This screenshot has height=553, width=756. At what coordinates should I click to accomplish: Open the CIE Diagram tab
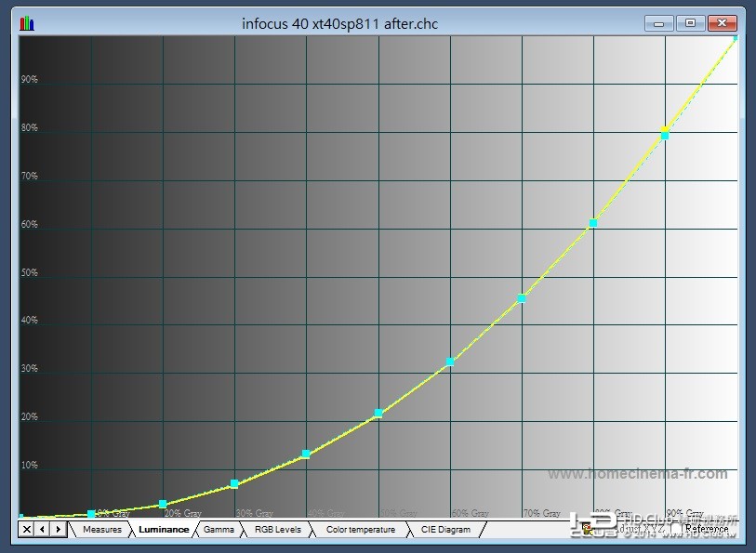pyautogui.click(x=445, y=530)
